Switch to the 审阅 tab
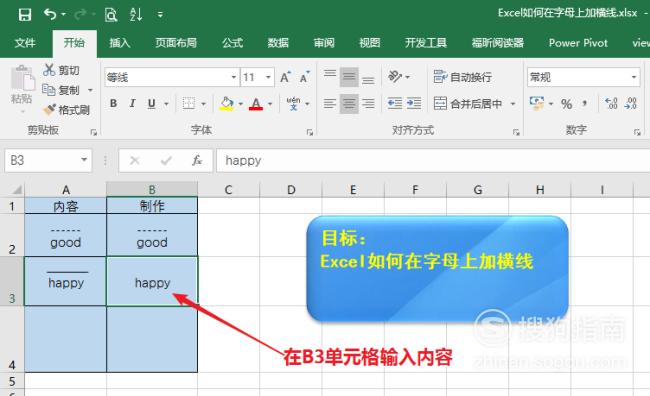The height and width of the screenshot is (396, 650). [x=324, y=43]
